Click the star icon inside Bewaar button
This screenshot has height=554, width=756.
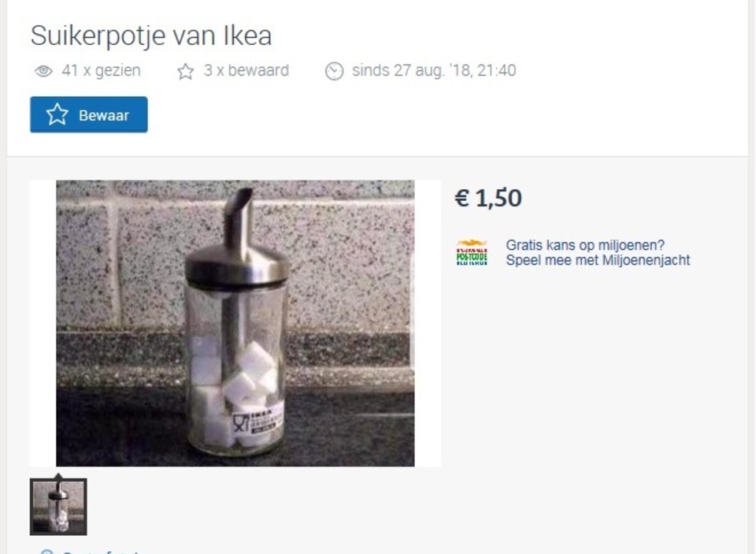(x=57, y=114)
